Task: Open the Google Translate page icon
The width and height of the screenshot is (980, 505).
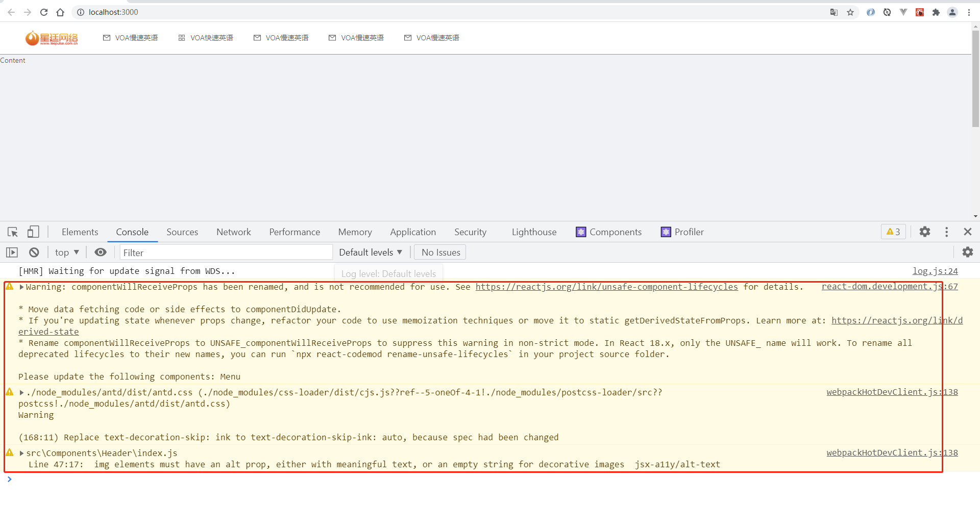Action: pos(834,12)
